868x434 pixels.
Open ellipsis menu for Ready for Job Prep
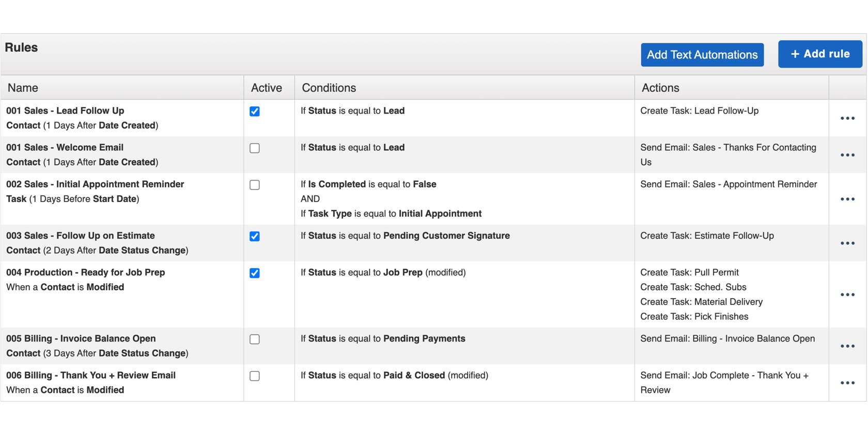click(x=847, y=295)
